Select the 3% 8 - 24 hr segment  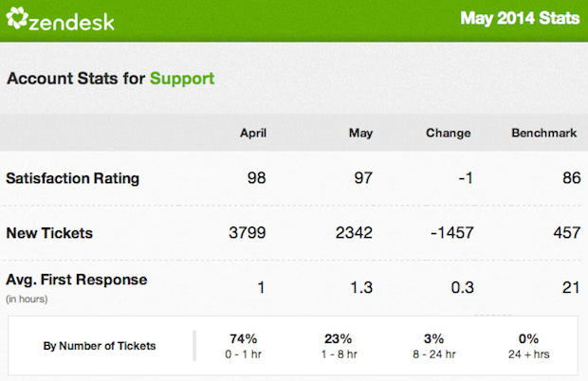pos(434,346)
